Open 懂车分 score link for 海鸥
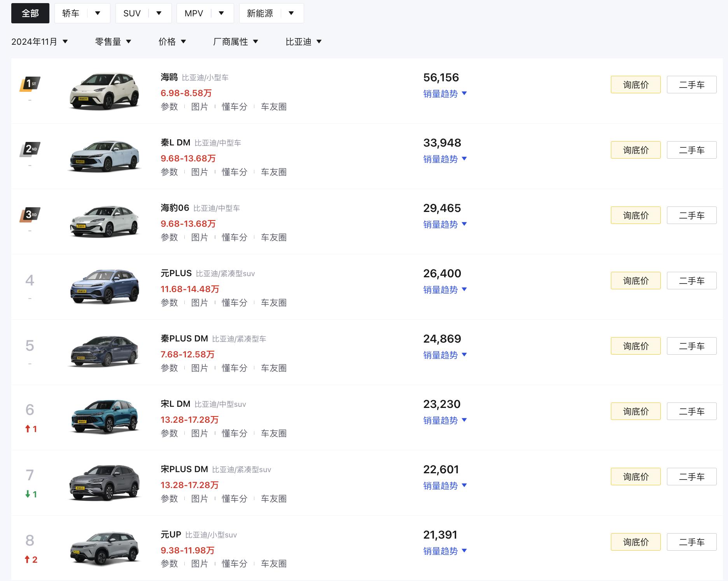Screen dimensions: 728x581 tap(234, 107)
